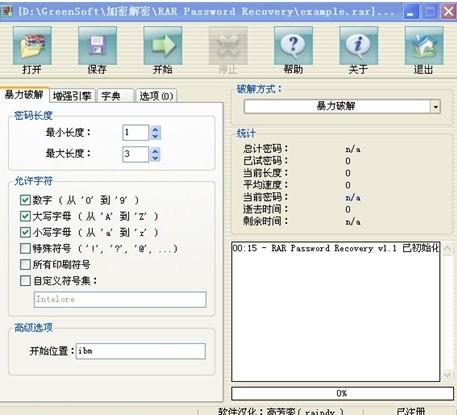Viewport: 457px width, 415px height.
Task: Open the 增强引擎 tab
Action: [72, 96]
